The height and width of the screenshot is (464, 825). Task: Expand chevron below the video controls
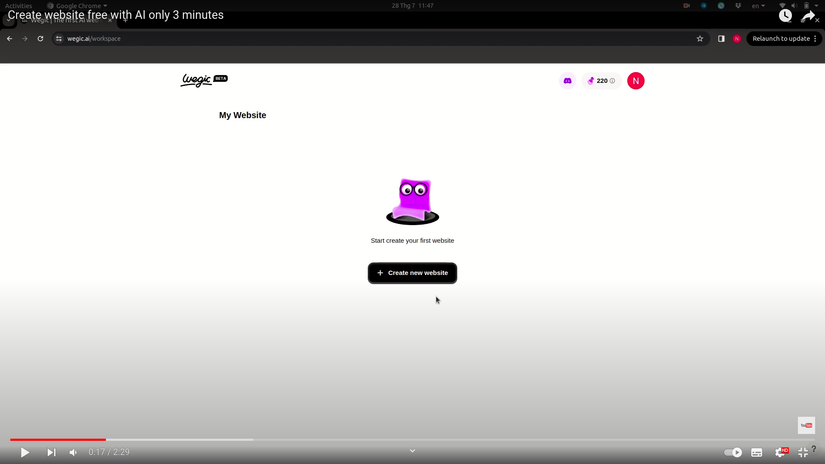pos(412,451)
